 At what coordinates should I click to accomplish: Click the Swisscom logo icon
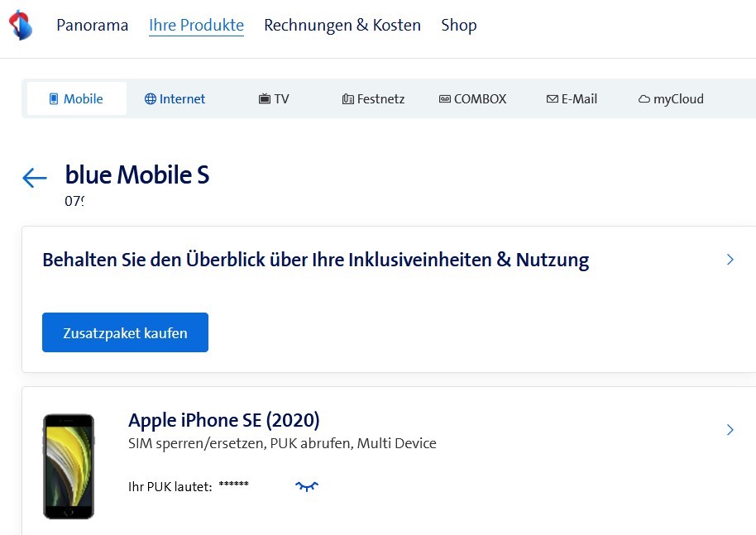click(21, 25)
